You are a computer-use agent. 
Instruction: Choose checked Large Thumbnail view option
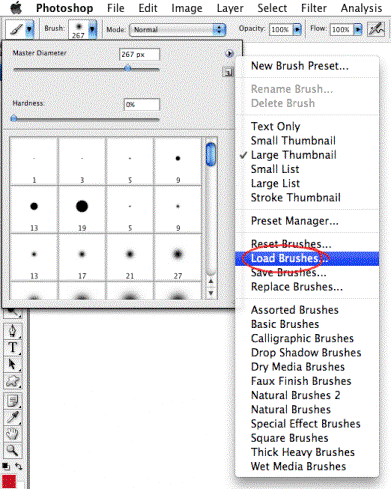(x=307, y=155)
